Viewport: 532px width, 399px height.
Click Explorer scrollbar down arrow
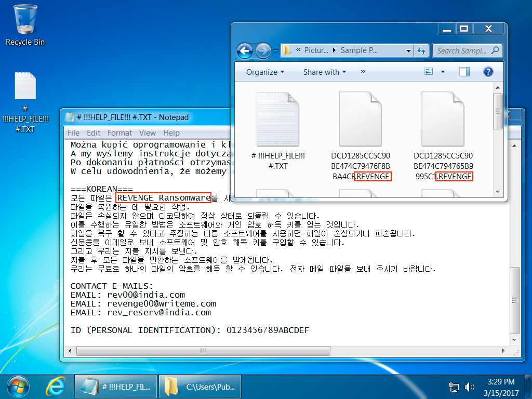coord(498,192)
